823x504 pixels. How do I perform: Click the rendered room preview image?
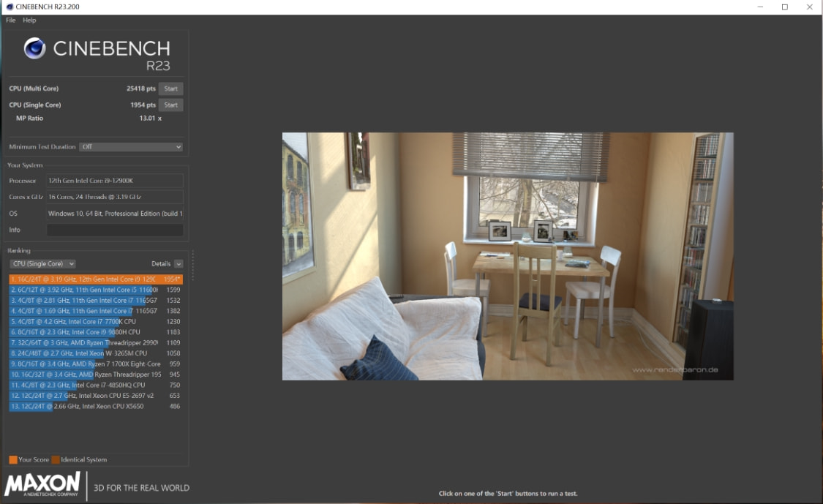click(508, 256)
